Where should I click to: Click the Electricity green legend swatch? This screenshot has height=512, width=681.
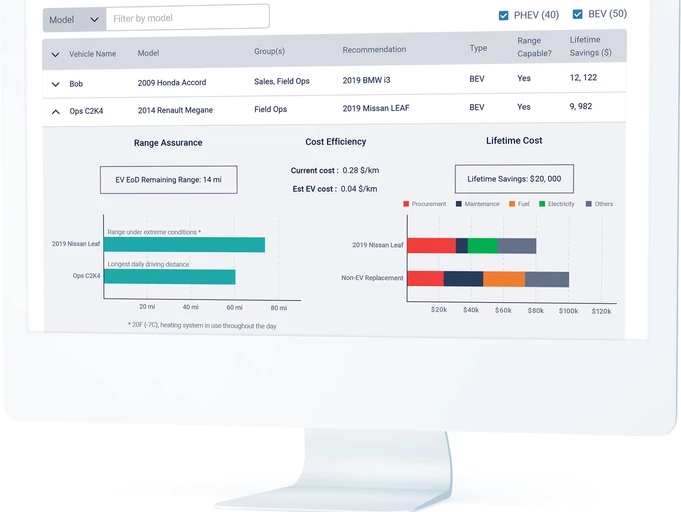click(x=542, y=204)
